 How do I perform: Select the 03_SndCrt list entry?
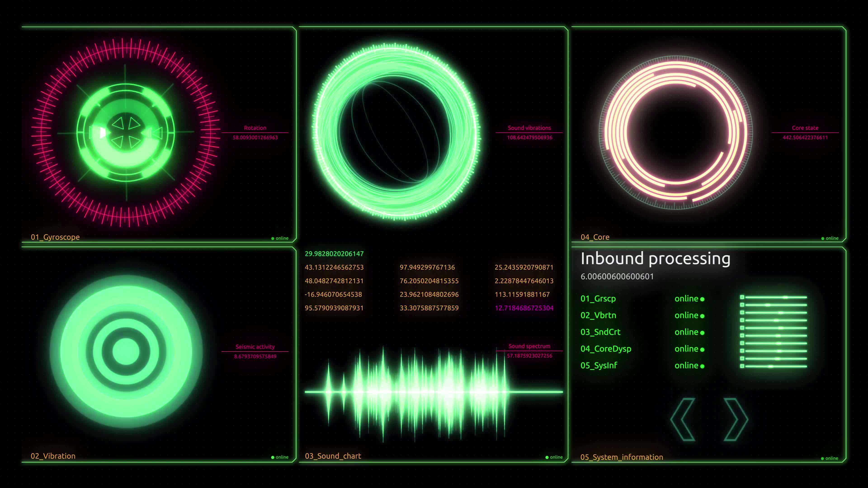[601, 332]
